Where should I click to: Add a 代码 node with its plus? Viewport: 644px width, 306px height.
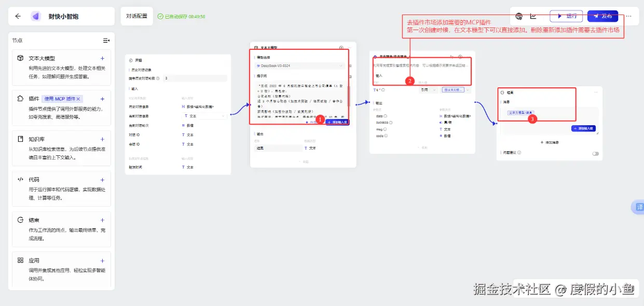pos(102,179)
